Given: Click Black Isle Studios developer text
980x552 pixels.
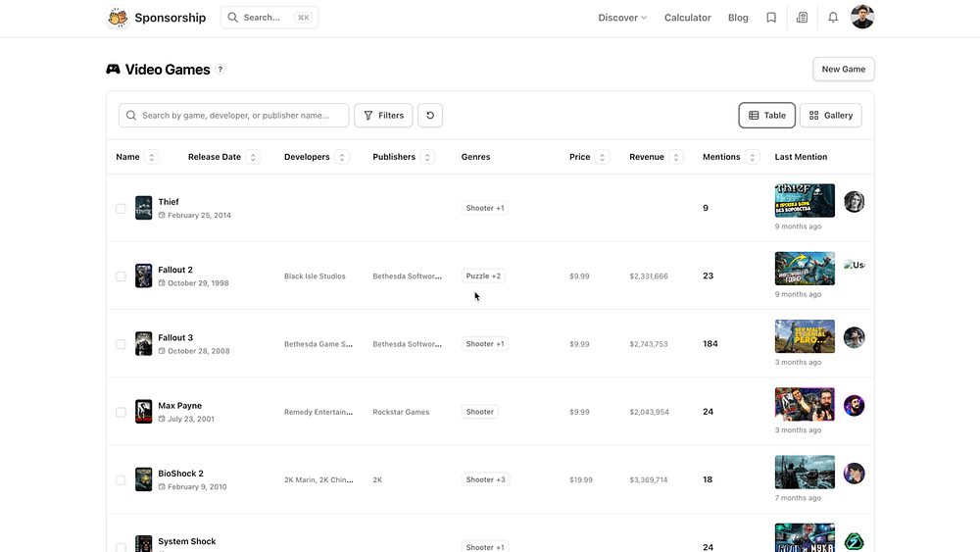Looking at the screenshot, I should tap(315, 276).
